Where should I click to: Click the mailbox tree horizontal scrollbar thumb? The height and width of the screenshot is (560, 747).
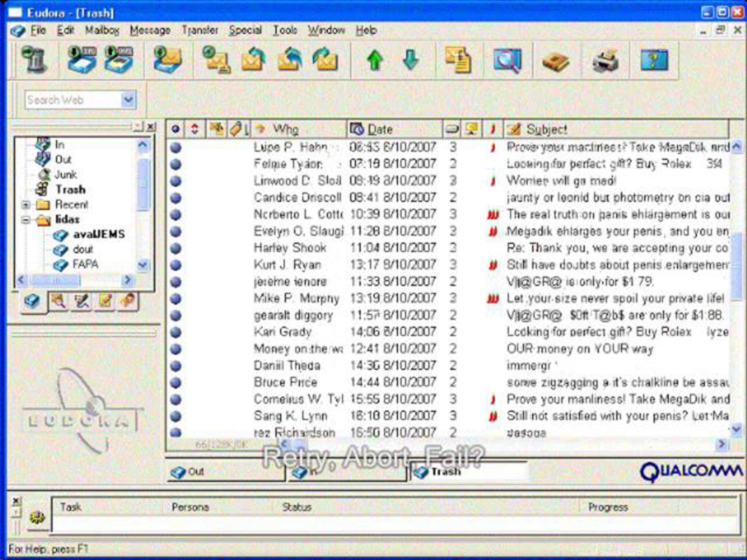[x=56, y=280]
